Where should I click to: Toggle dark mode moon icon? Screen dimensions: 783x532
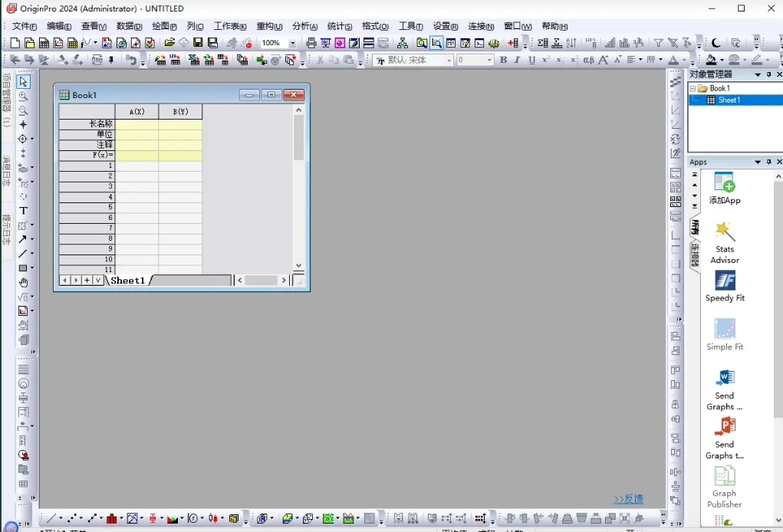pos(716,43)
